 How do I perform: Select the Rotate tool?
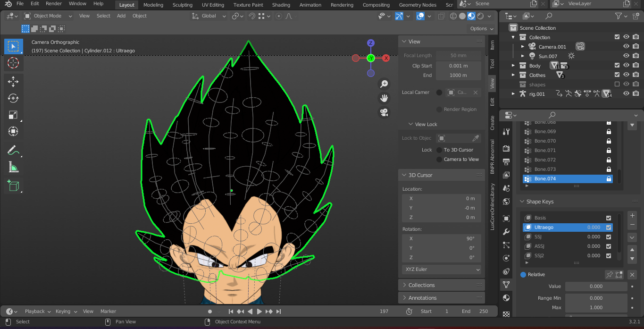click(13, 98)
